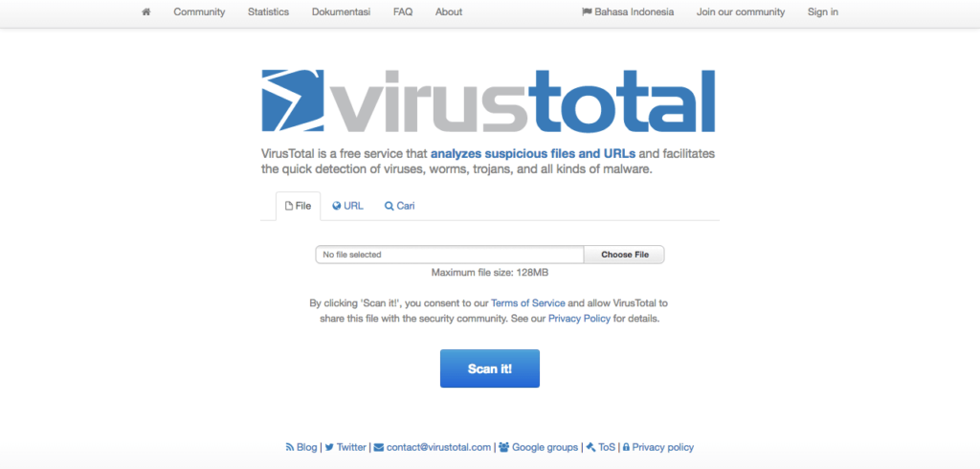Click the envelope icon for contact email

(379, 448)
